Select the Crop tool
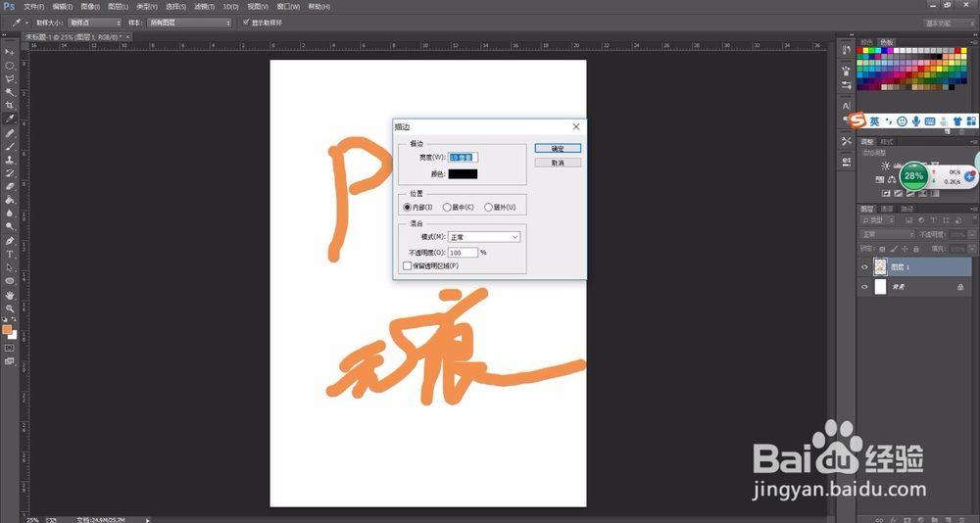 [10, 106]
